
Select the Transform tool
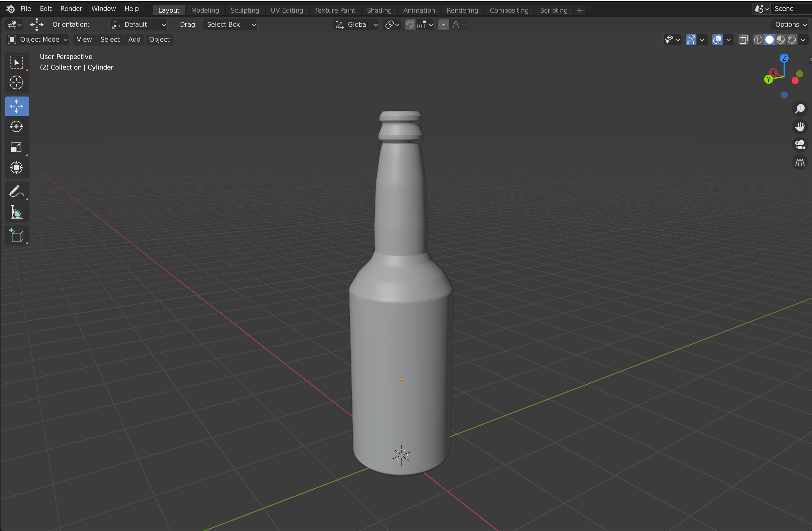coord(16,168)
